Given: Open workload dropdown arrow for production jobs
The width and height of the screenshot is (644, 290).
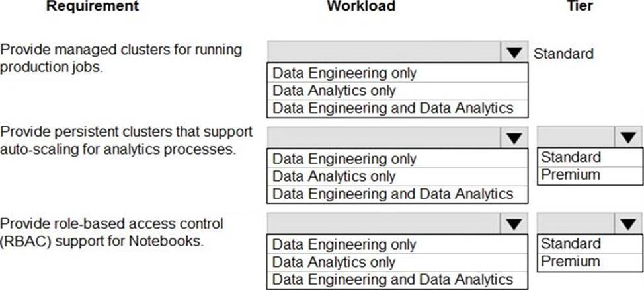Looking at the screenshot, I should pos(514,52).
